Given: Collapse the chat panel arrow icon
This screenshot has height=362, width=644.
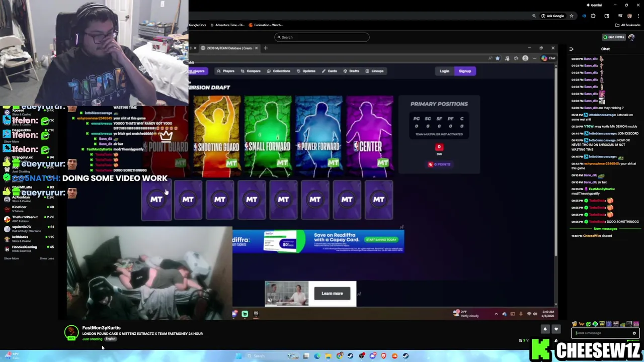Looking at the screenshot, I should tap(571, 49).
